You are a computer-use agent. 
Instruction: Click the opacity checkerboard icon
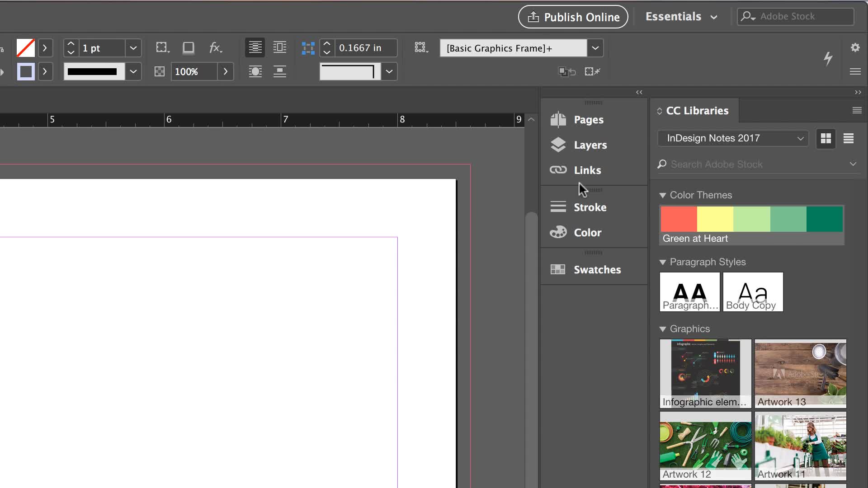pyautogui.click(x=160, y=71)
